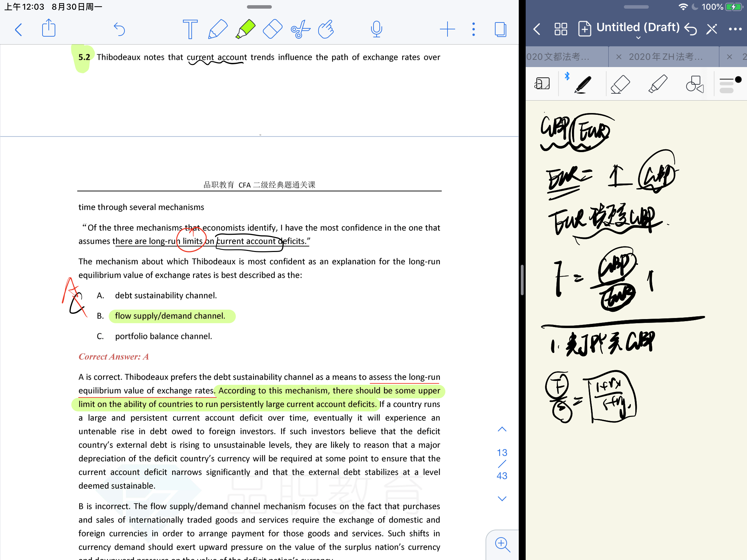Select the green Highlighter tool
Screen dimensions: 747x560
click(245, 29)
